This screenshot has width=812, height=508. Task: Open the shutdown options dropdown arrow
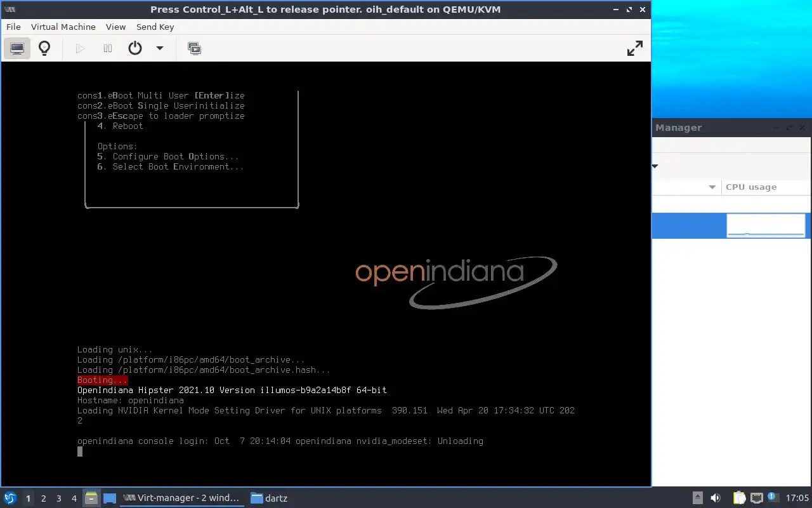[x=160, y=48]
